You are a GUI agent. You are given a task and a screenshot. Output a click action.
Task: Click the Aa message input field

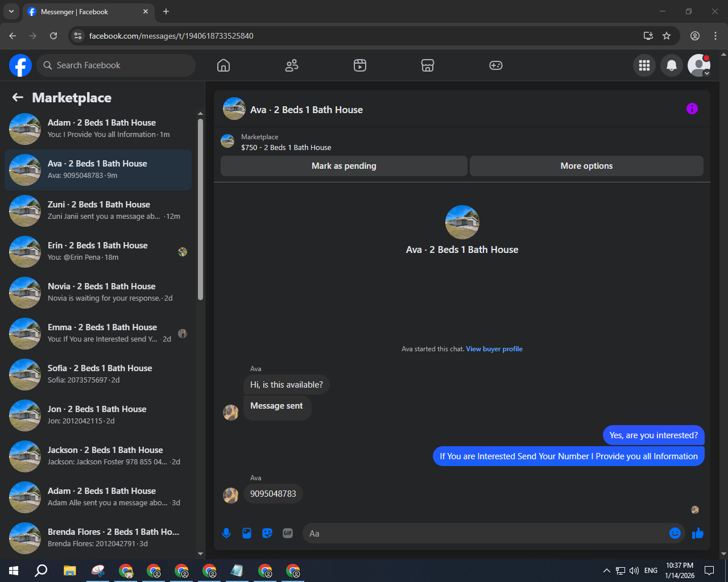[486, 533]
